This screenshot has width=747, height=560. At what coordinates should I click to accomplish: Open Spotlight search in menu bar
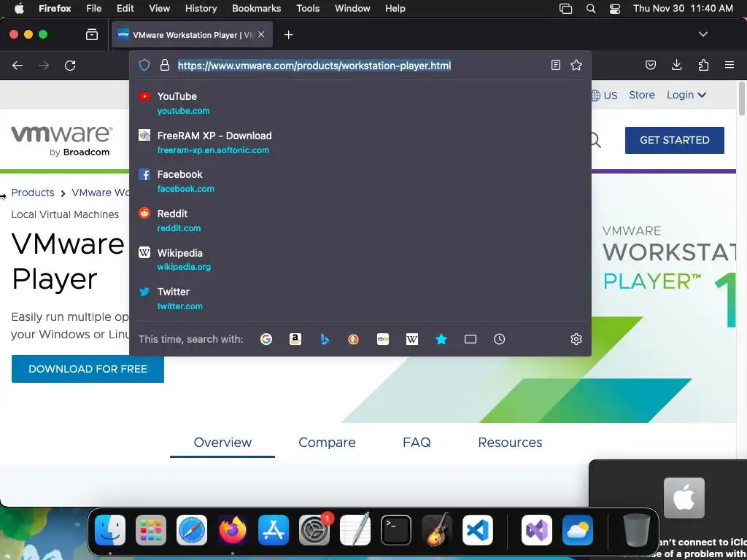[591, 9]
